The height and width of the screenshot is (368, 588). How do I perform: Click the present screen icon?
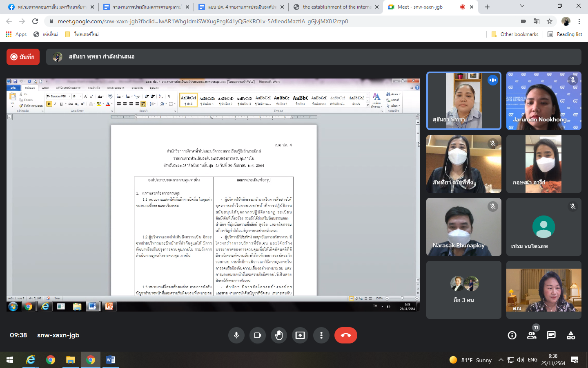point(300,335)
